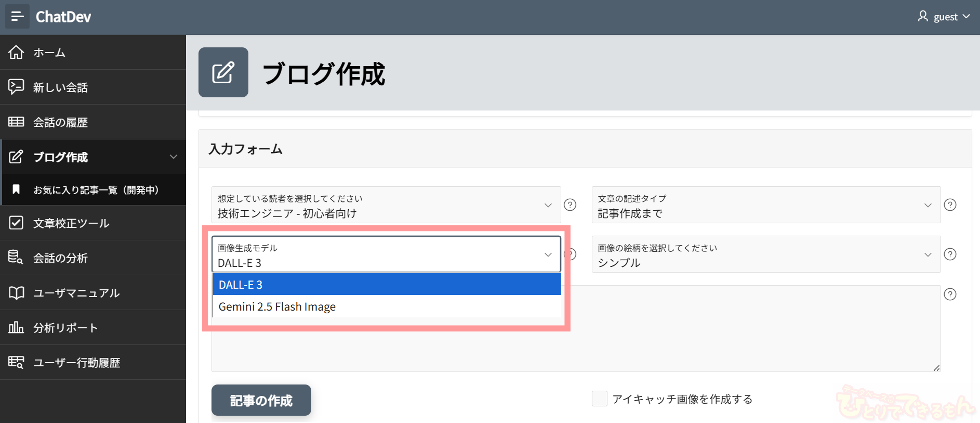980x423 pixels.
Task: Open お気に入り記事一覧 sidebar link
Action: tap(96, 190)
